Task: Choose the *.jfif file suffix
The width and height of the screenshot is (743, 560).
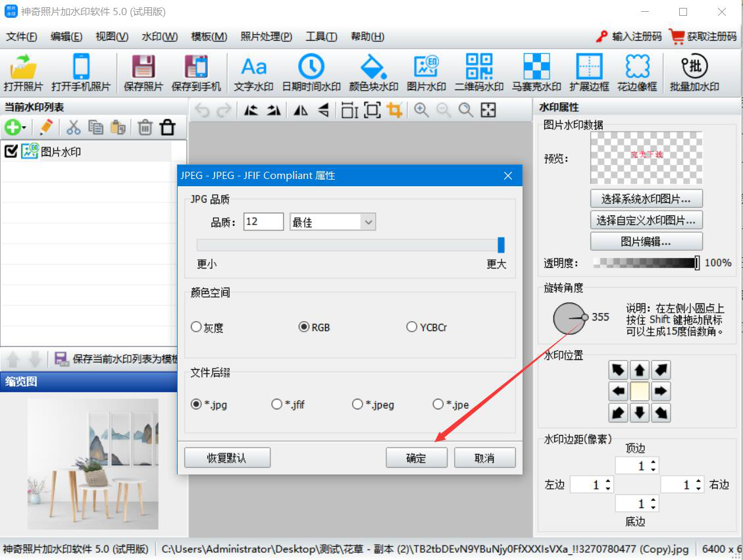Action: (276, 404)
